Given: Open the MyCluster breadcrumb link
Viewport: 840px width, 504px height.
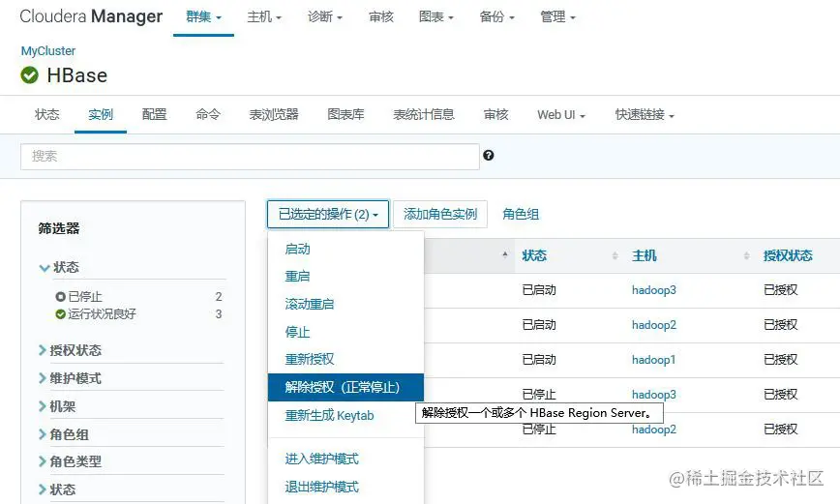Looking at the screenshot, I should (x=48, y=51).
